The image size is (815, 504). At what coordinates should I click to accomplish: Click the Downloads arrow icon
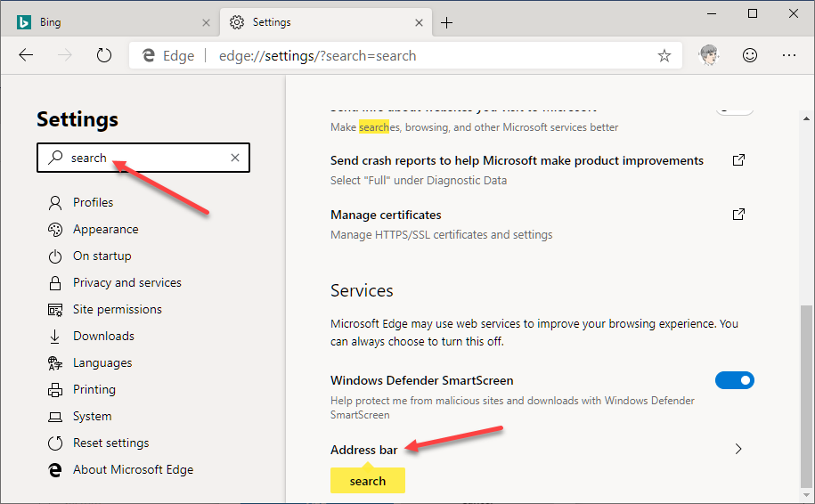click(55, 337)
